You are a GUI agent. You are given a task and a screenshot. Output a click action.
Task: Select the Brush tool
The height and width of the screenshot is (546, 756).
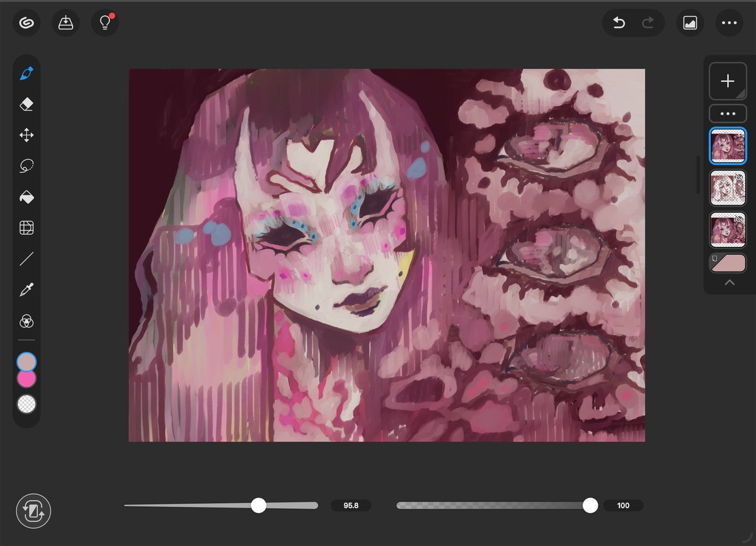tap(26, 73)
